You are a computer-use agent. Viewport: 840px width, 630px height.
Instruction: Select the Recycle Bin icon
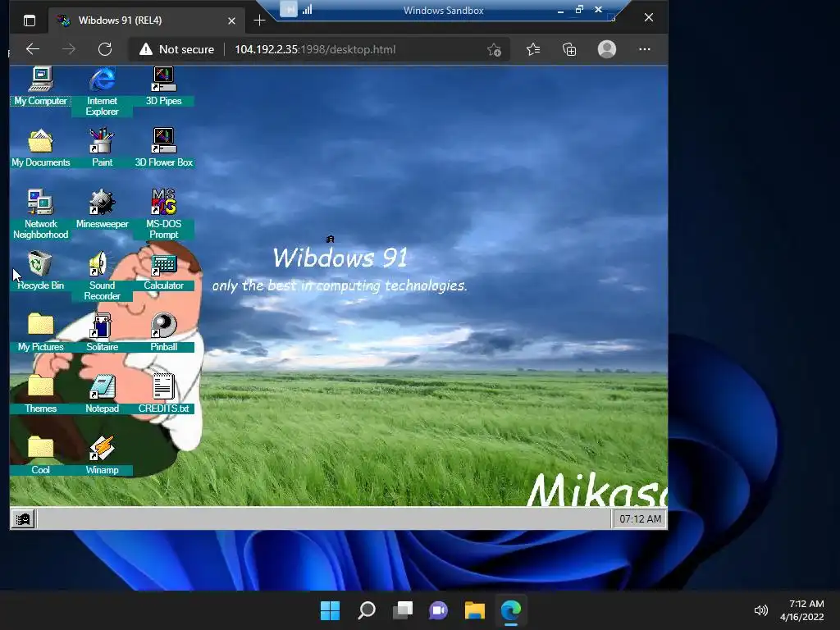click(41, 271)
